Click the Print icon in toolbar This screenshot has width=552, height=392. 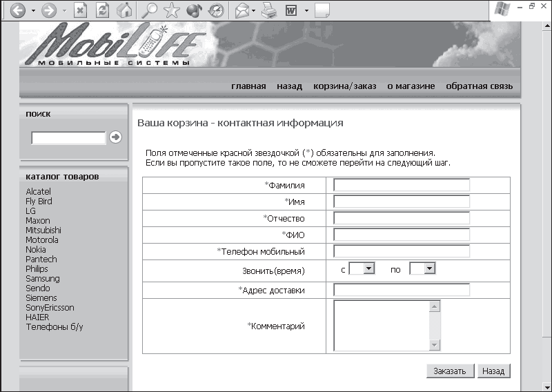point(269,10)
